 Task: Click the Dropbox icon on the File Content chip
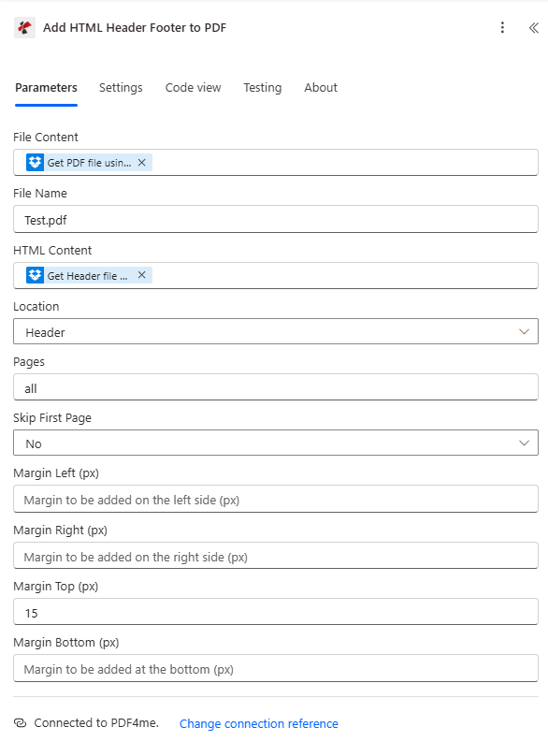pos(35,162)
